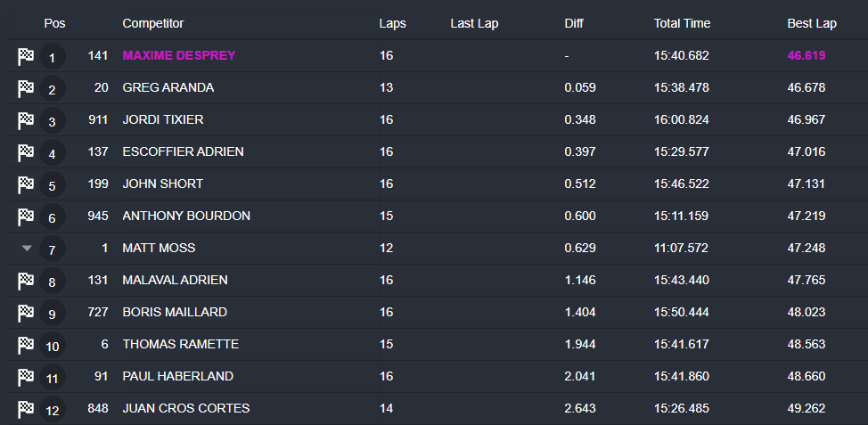Select competitor BORIS MAILLARD
868x425 pixels.
(175, 312)
